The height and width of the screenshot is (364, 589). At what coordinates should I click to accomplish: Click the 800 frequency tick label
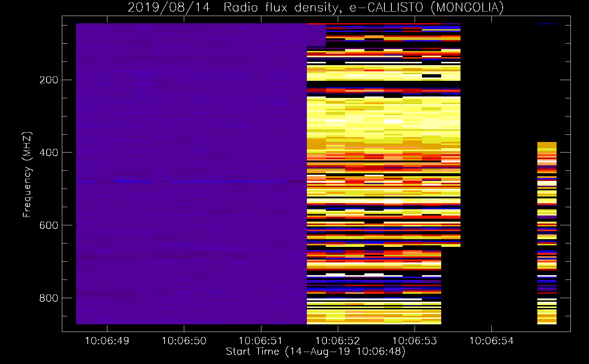(x=49, y=298)
